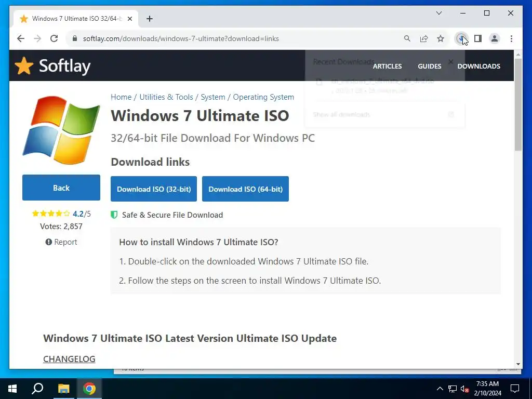Open System breadcrumb link

(x=212, y=97)
